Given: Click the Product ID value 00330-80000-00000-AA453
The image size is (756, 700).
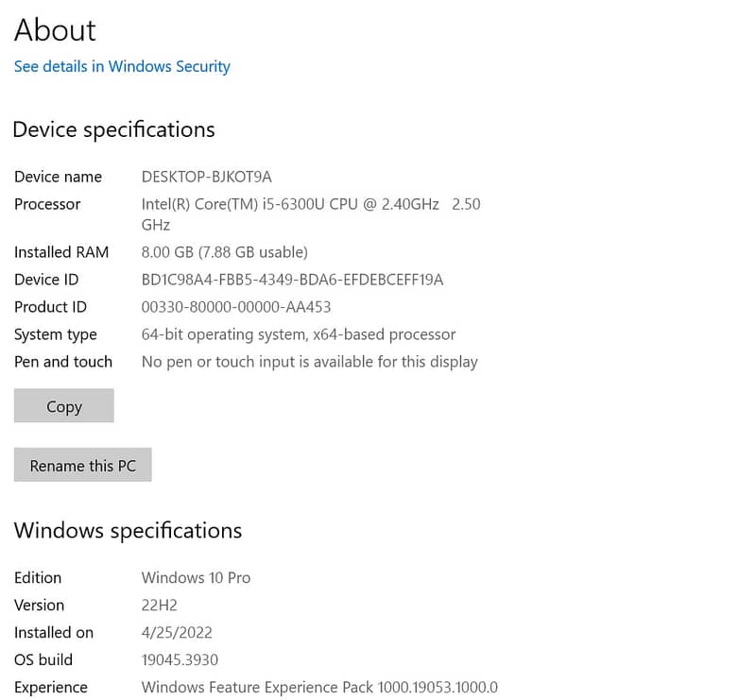Looking at the screenshot, I should (236, 307).
